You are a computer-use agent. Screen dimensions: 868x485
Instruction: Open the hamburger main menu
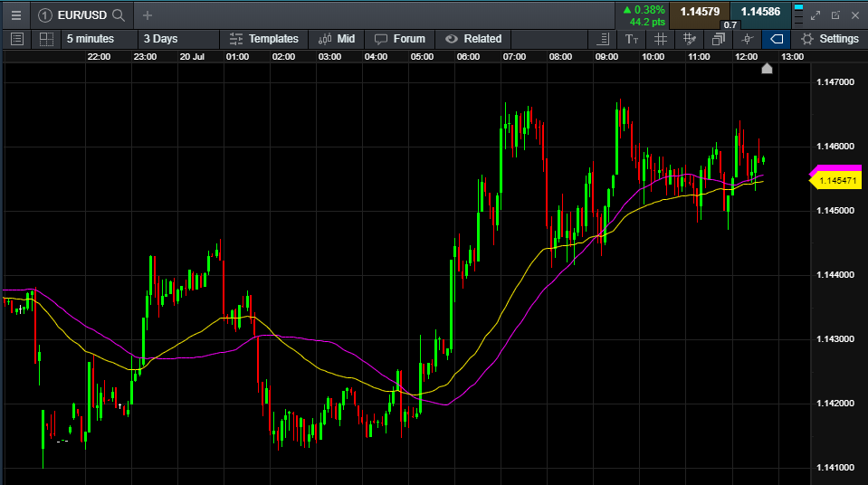click(x=16, y=15)
